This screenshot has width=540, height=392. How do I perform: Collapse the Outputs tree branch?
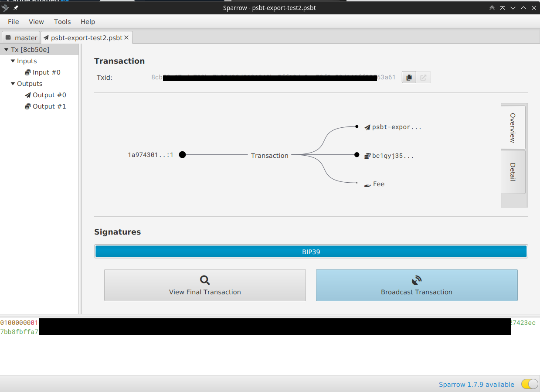tap(13, 83)
